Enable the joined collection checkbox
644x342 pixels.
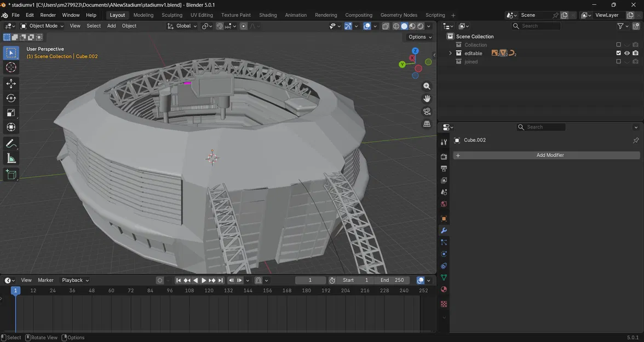pyautogui.click(x=619, y=62)
